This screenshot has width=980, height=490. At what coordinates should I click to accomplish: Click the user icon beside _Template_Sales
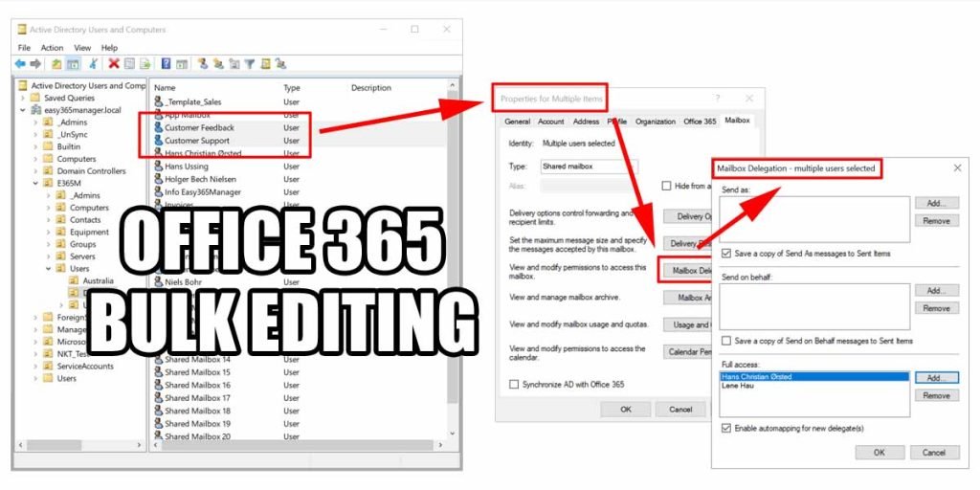tap(158, 101)
